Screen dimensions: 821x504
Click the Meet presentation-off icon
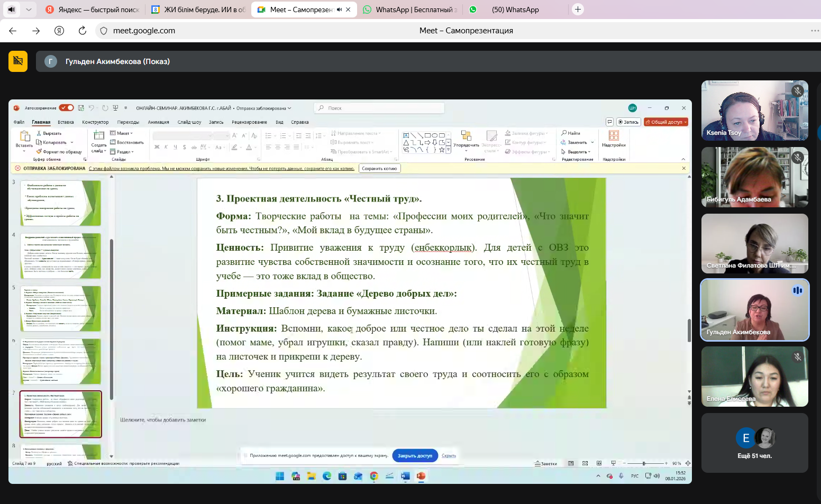[18, 61]
